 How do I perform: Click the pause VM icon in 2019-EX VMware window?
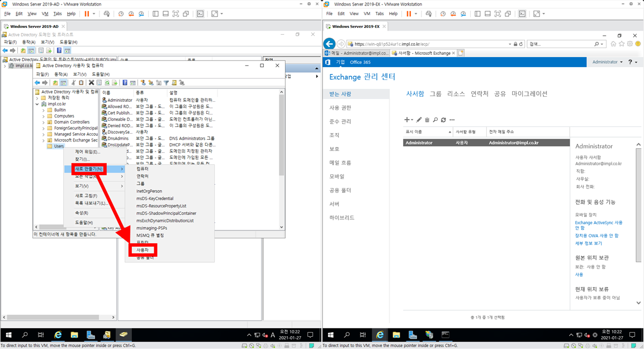click(x=409, y=13)
